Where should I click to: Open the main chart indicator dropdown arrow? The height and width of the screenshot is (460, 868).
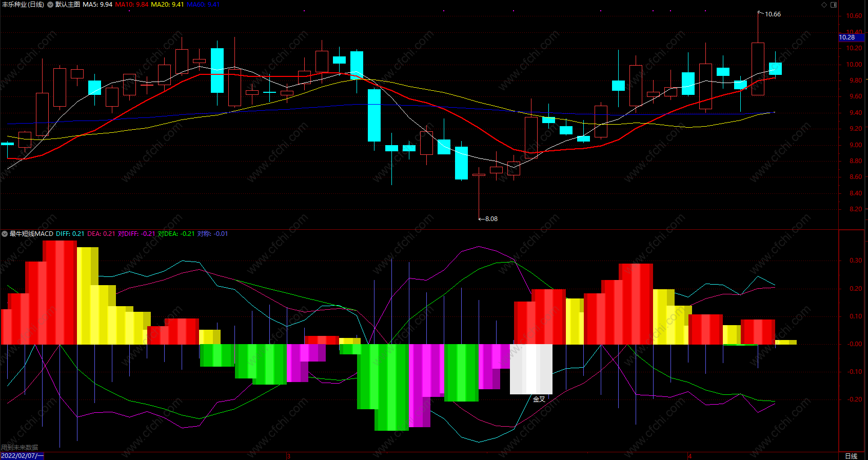pos(50,5)
